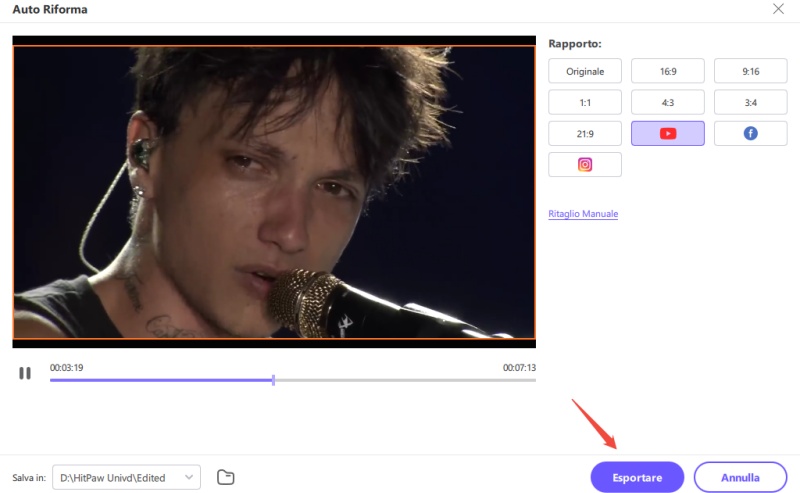This screenshot has width=800, height=493.
Task: Click the video preview frame
Action: click(274, 192)
